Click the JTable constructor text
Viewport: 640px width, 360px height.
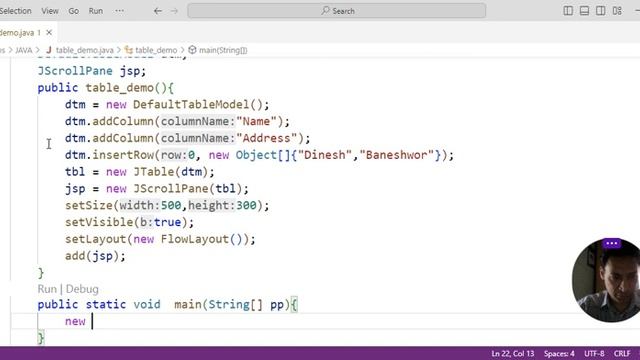tap(153, 172)
